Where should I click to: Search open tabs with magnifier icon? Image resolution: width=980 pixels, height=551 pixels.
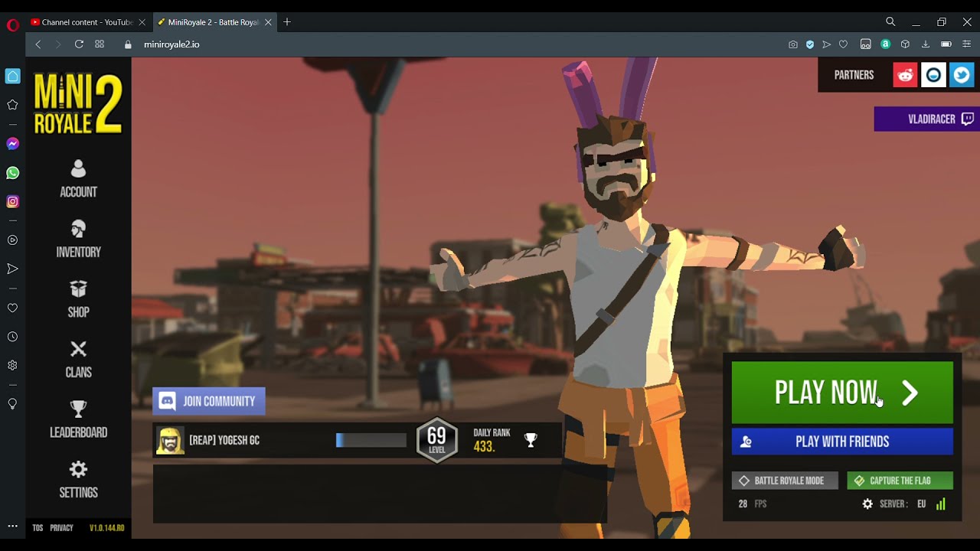[890, 22]
